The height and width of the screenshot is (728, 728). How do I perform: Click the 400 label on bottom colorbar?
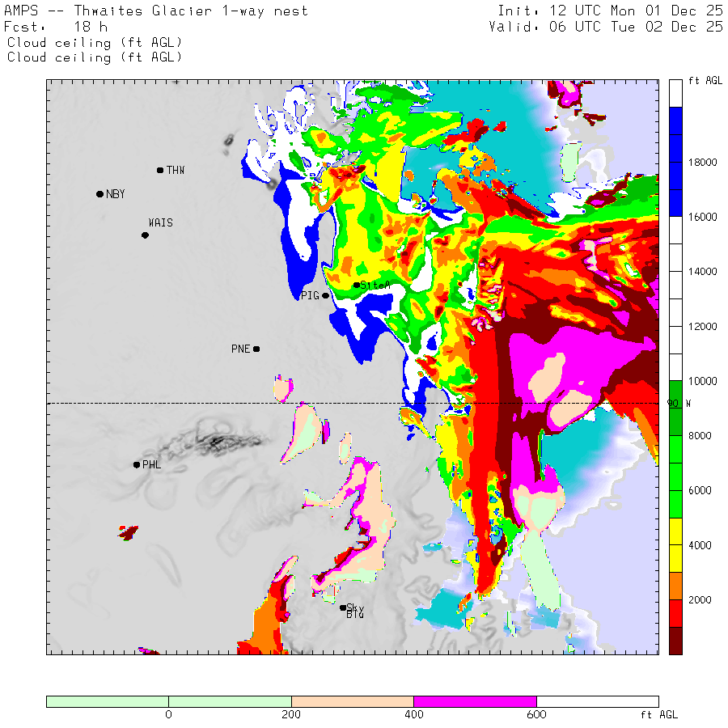(413, 714)
